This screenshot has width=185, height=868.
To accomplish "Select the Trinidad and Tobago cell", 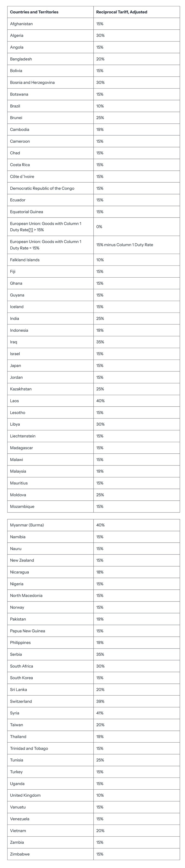I will (29, 748).
